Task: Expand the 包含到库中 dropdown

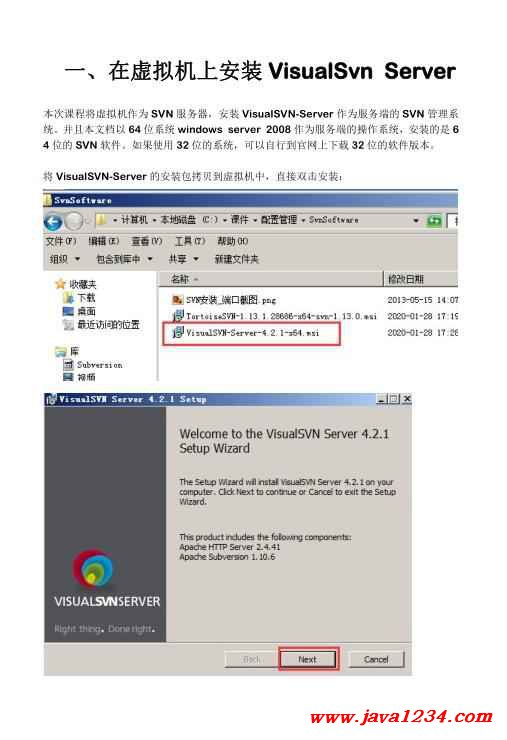Action: pyautogui.click(x=124, y=259)
